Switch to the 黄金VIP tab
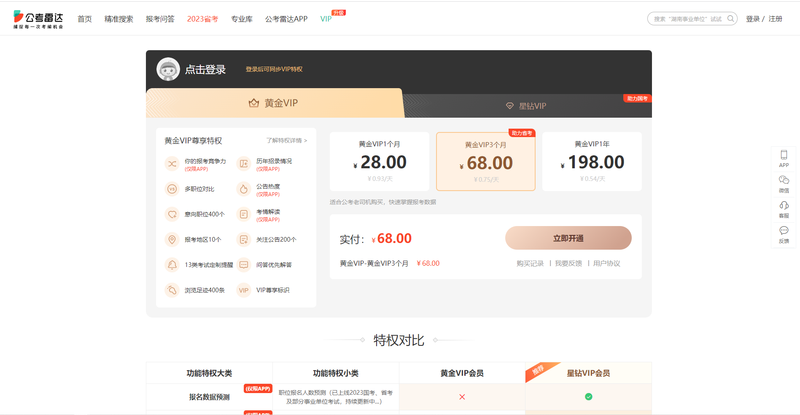This screenshot has height=415, width=800. 274,103
